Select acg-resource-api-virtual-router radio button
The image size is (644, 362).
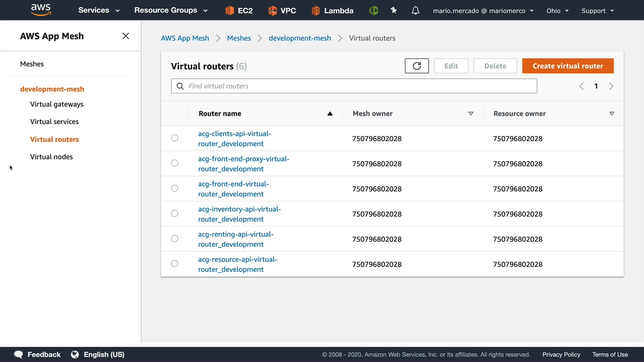point(174,264)
